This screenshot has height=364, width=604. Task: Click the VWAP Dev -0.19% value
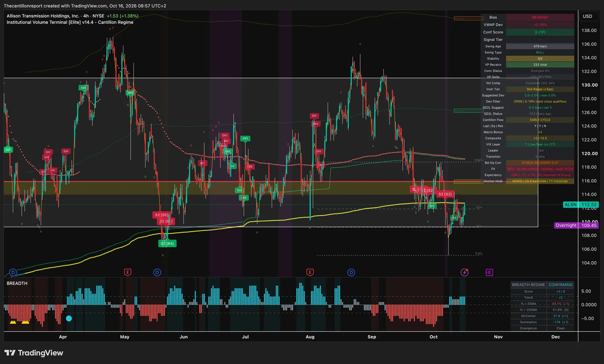click(x=540, y=25)
